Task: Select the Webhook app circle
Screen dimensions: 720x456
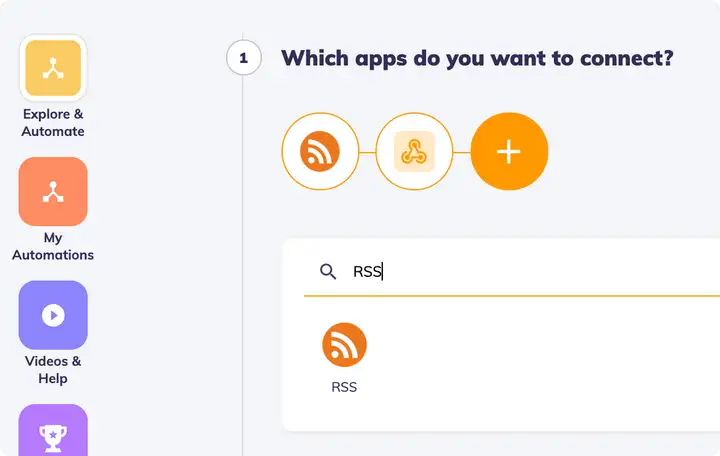Action: [415, 151]
